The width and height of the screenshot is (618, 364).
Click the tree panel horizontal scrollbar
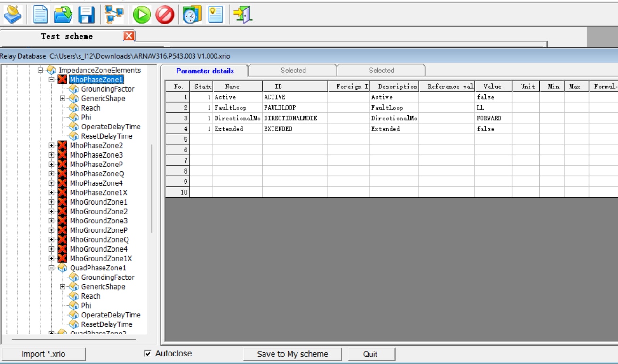coord(73,339)
